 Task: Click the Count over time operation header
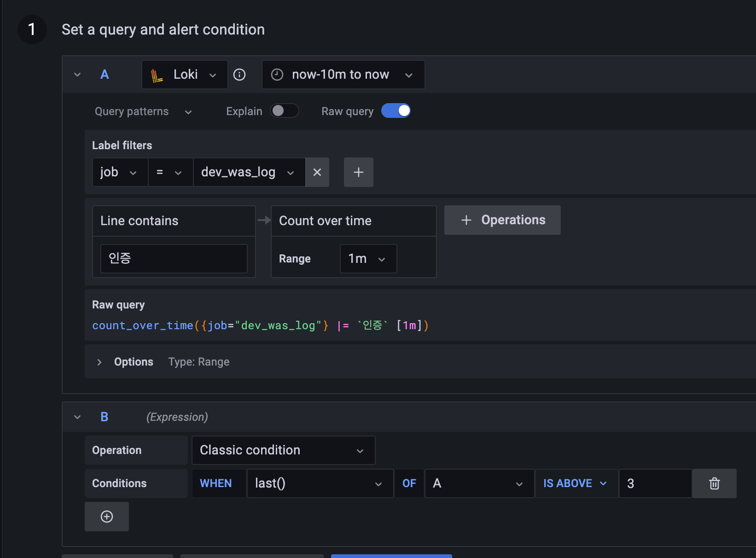[354, 221]
